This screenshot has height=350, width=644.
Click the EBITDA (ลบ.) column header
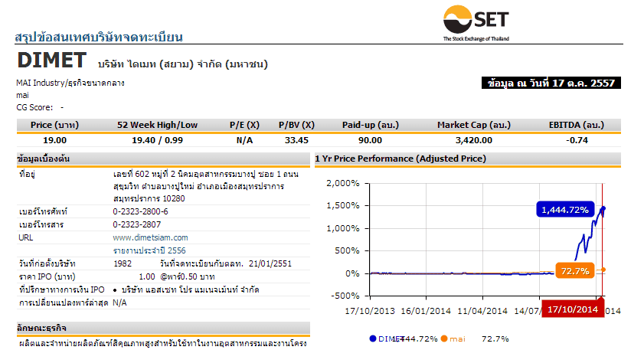[x=577, y=125]
